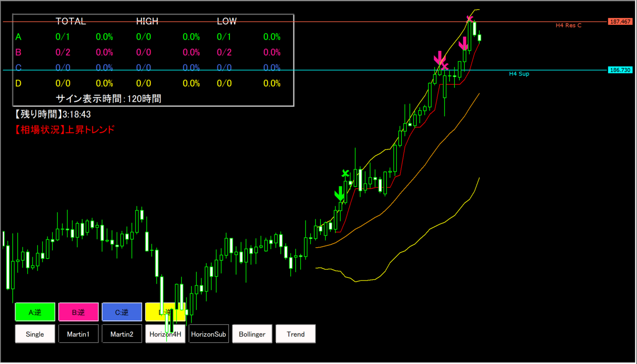This screenshot has height=364, width=637.
Task: Turn on the HorizonSub button
Action: 209,334
